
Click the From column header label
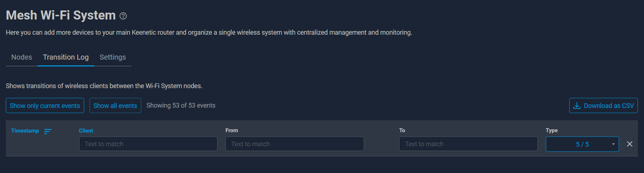coord(232,130)
